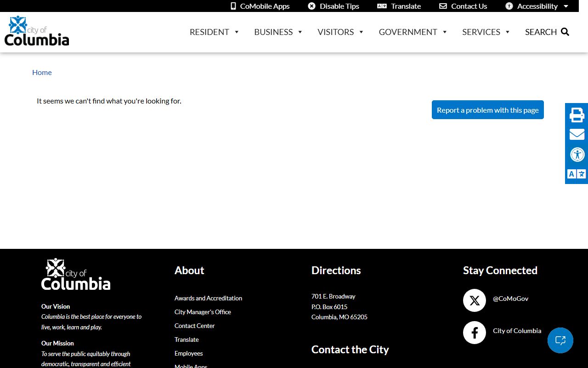
Task: Open the Facebook social icon
Action: 475,333
